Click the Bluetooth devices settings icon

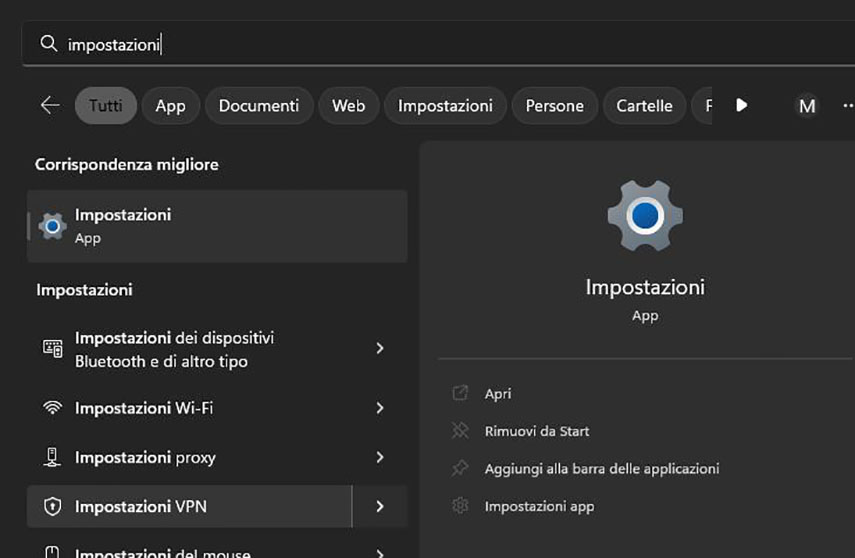53,348
